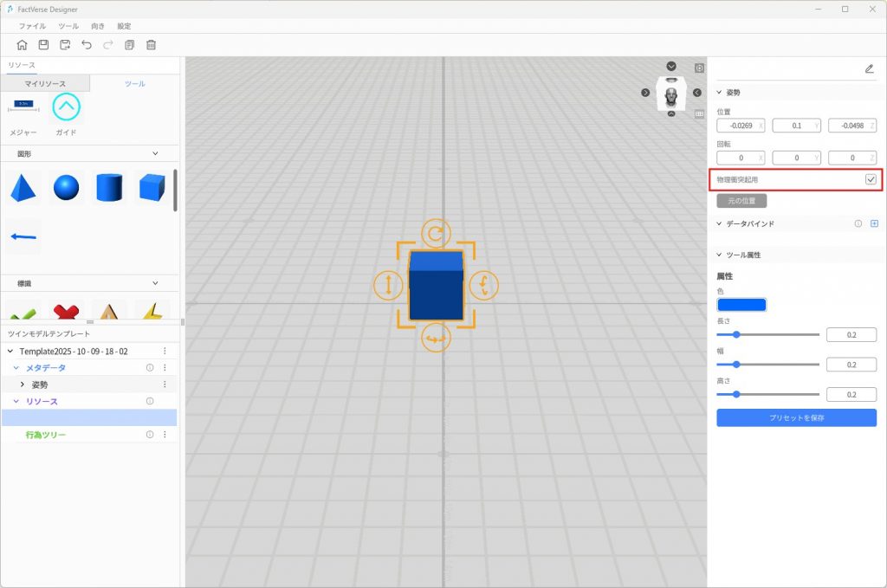Image resolution: width=887 pixels, height=588 pixels.
Task: Click the プリセットを保存 button
Action: point(796,417)
